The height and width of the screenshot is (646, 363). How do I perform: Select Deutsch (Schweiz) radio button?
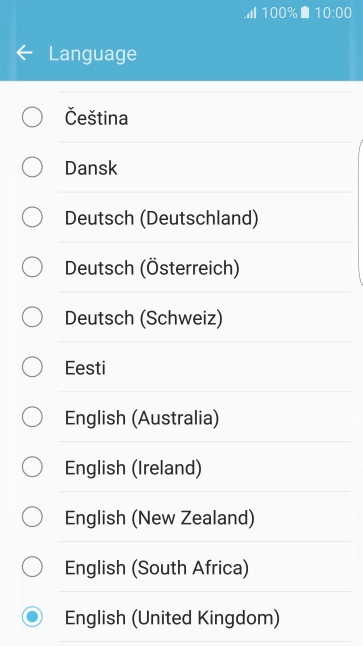tap(32, 317)
